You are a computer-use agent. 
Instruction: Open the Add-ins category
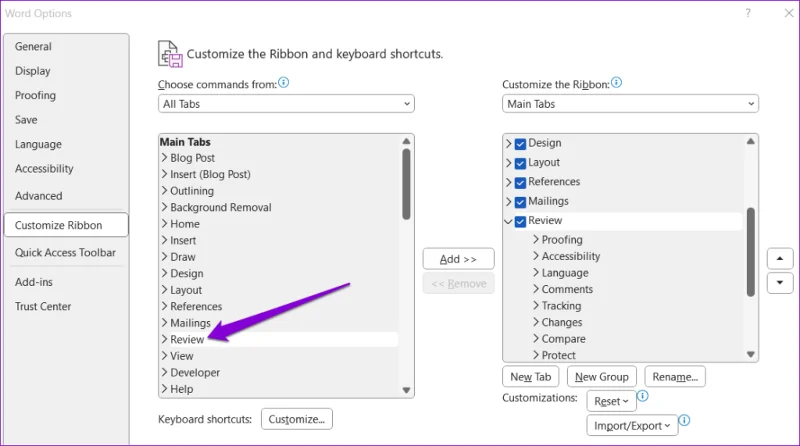point(34,282)
